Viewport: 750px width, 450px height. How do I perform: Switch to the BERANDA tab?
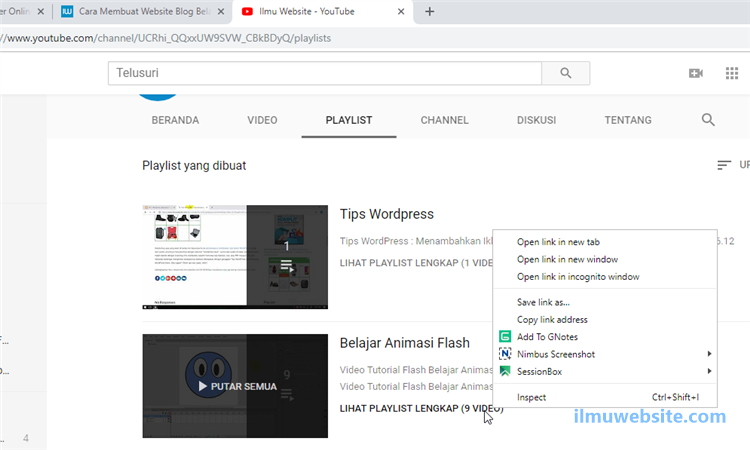click(x=175, y=120)
